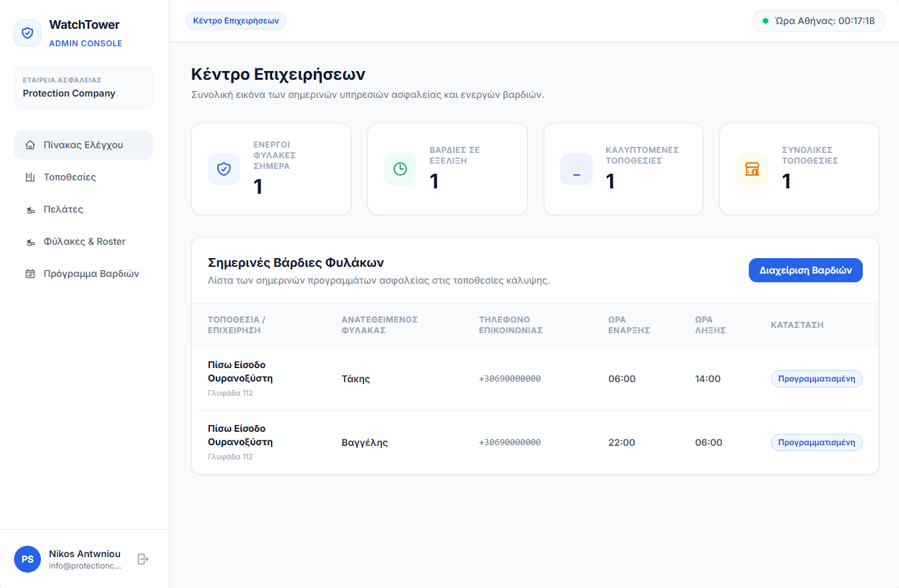This screenshot has width=899, height=588.
Task: Click the shield icon in Ενεργοί Φύλακες card
Action: [224, 169]
